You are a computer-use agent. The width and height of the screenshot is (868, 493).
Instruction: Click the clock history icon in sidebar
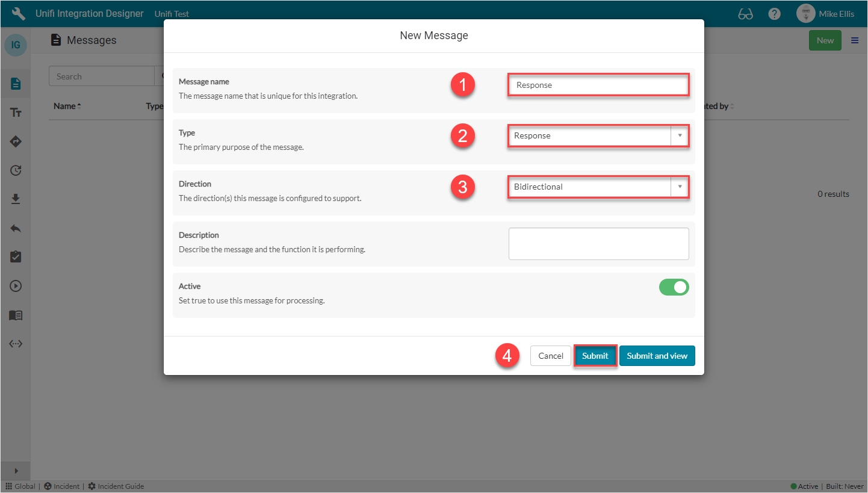click(16, 170)
